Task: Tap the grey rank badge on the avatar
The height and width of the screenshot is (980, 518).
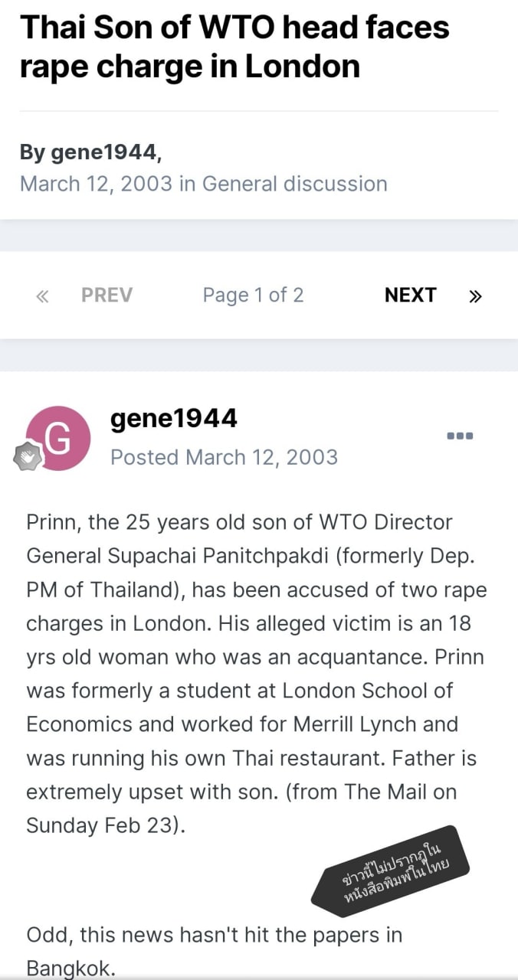Action: [x=28, y=457]
